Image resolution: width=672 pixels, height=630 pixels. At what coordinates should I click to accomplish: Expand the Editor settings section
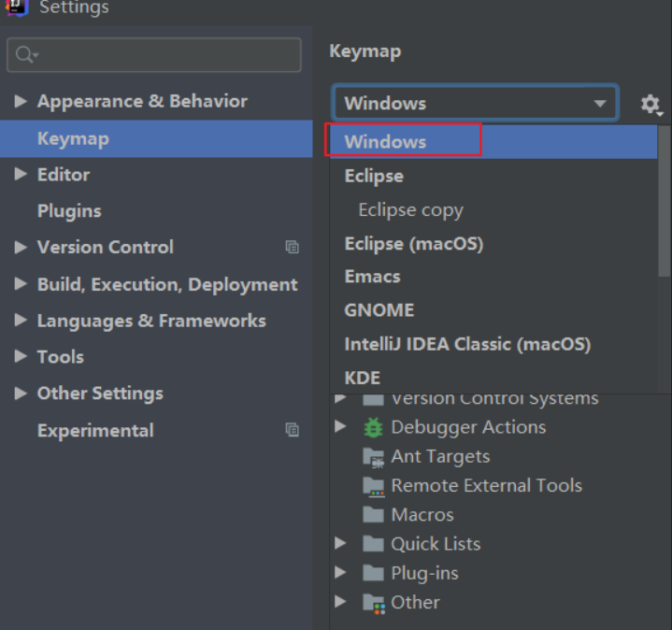point(21,175)
